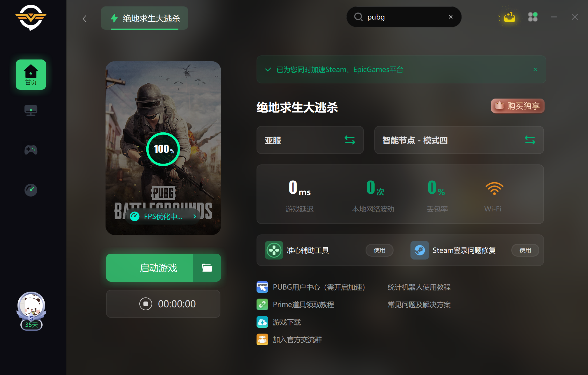Open game folder icon beside 启动游戏

click(x=207, y=268)
